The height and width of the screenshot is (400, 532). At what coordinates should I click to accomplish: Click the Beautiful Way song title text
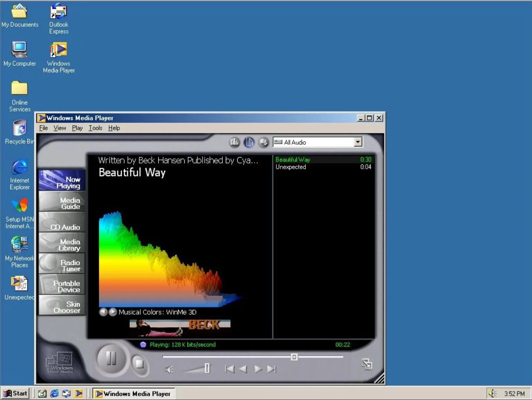pos(132,172)
